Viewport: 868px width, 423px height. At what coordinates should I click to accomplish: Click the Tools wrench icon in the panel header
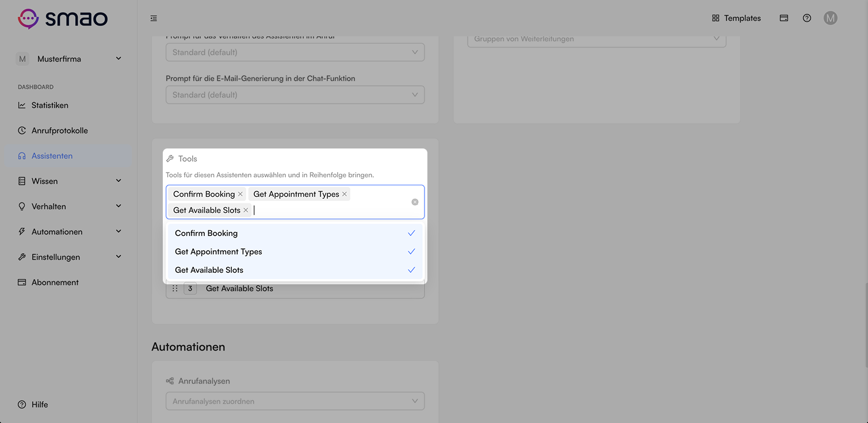click(170, 159)
